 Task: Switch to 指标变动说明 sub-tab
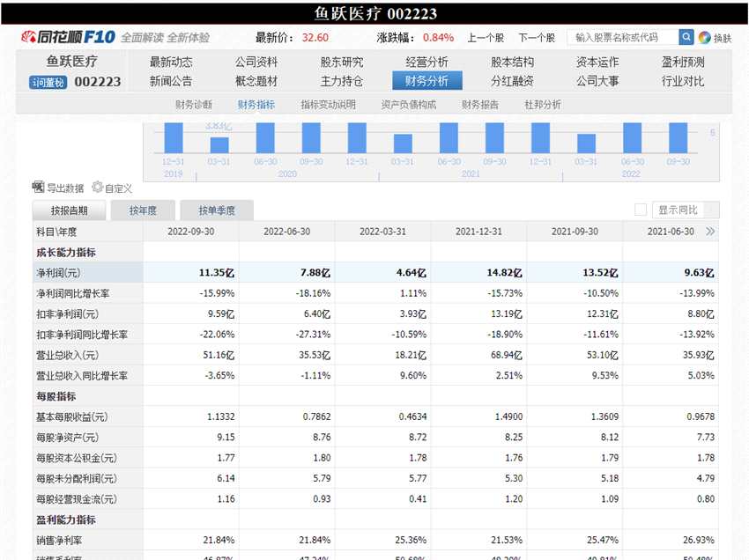click(328, 105)
